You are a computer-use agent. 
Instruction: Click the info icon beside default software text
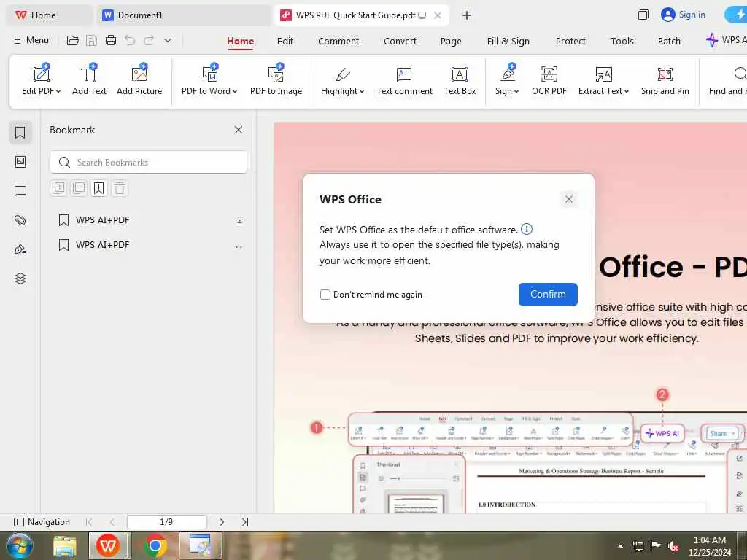tap(527, 229)
